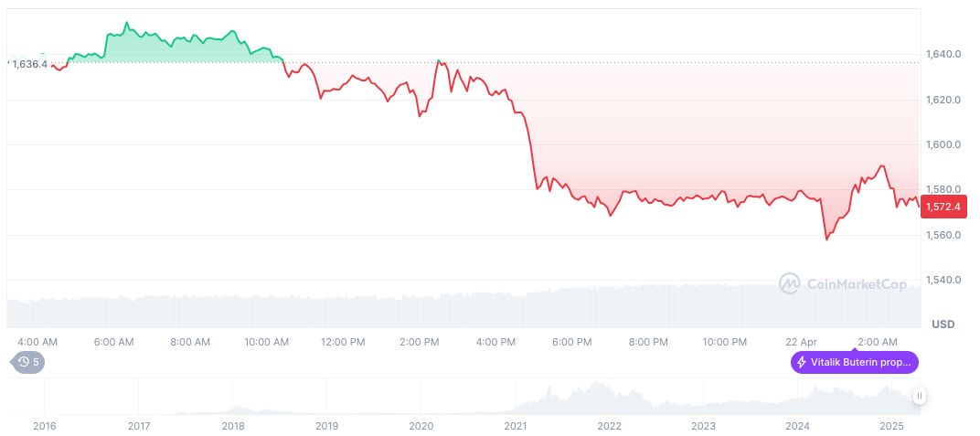This screenshot has width=980, height=436.
Task: Click the 1,600.0 price axis label
Action: (942, 144)
